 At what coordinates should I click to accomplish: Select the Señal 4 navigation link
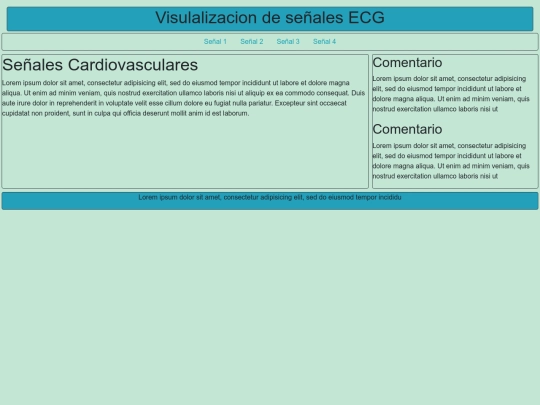pyautogui.click(x=324, y=42)
